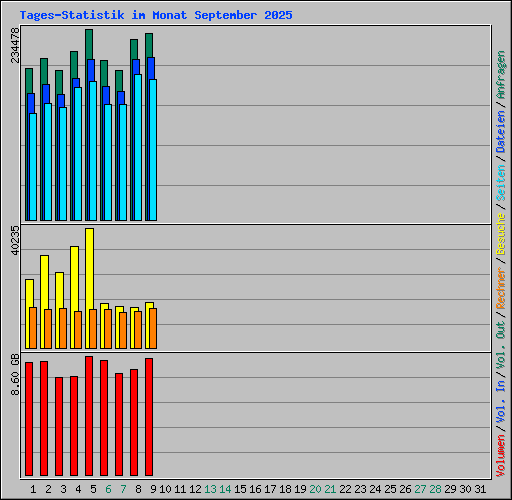Click the green weekend day 13 label

click(x=210, y=489)
